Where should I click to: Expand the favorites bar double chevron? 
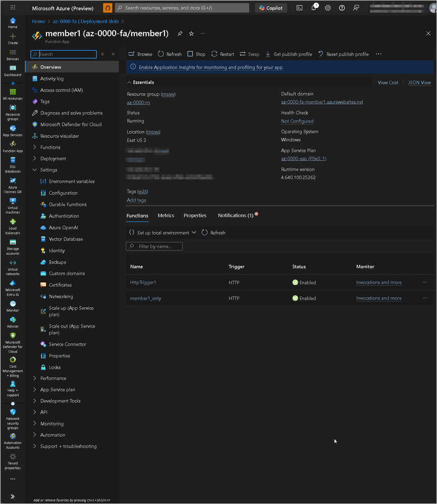coord(13,496)
